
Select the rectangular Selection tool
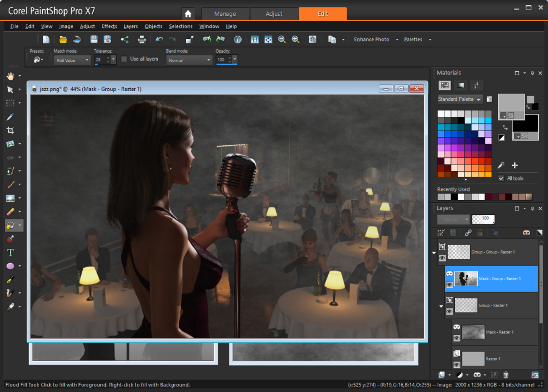click(x=10, y=103)
